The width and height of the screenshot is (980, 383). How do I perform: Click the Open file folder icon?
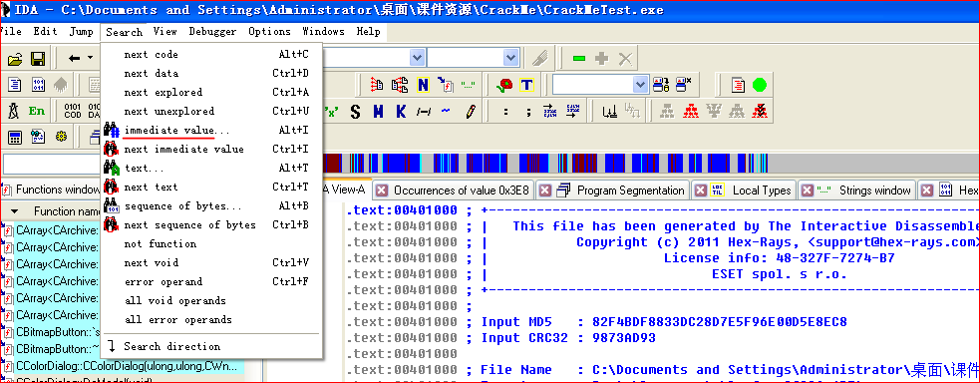pyautogui.click(x=15, y=60)
